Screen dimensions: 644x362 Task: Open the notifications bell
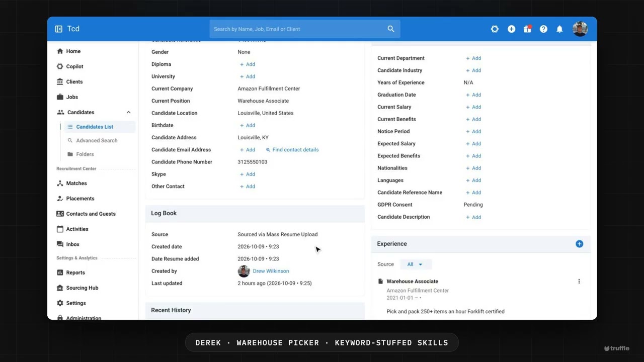[x=559, y=29]
